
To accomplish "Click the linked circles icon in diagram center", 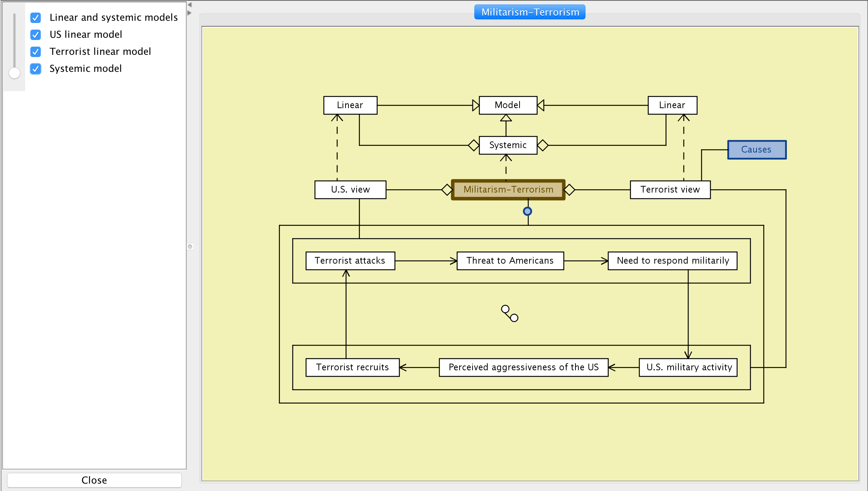I will 510,313.
